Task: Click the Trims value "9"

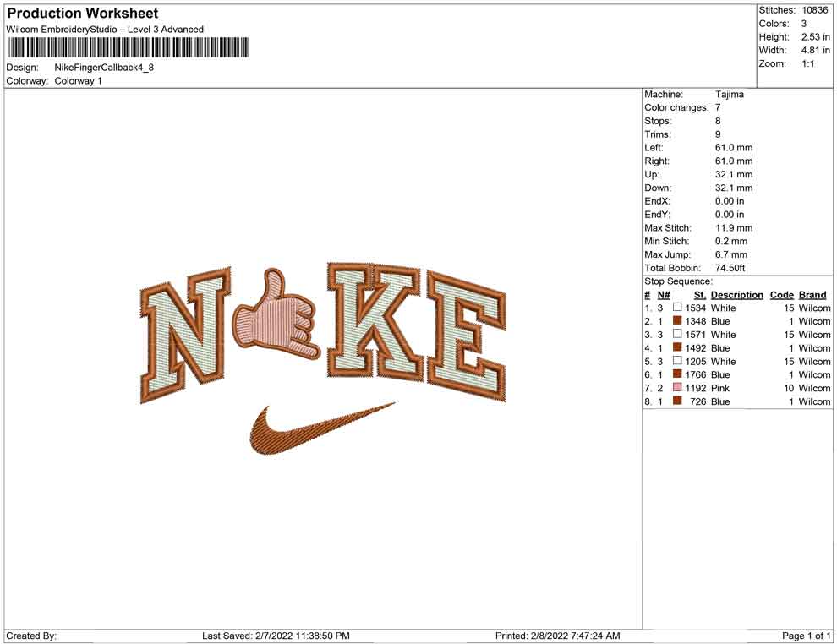Action: pyautogui.click(x=718, y=134)
